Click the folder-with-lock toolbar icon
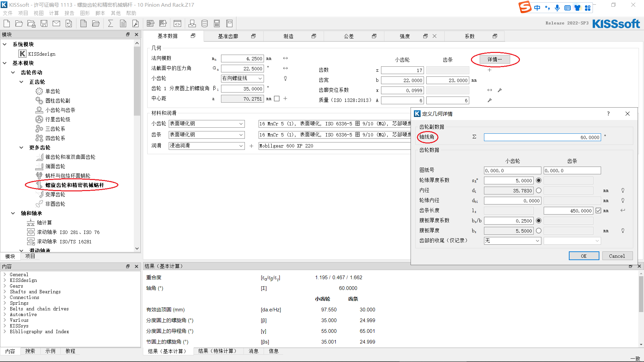Screen dimensions: 644x362 [x=32, y=23]
